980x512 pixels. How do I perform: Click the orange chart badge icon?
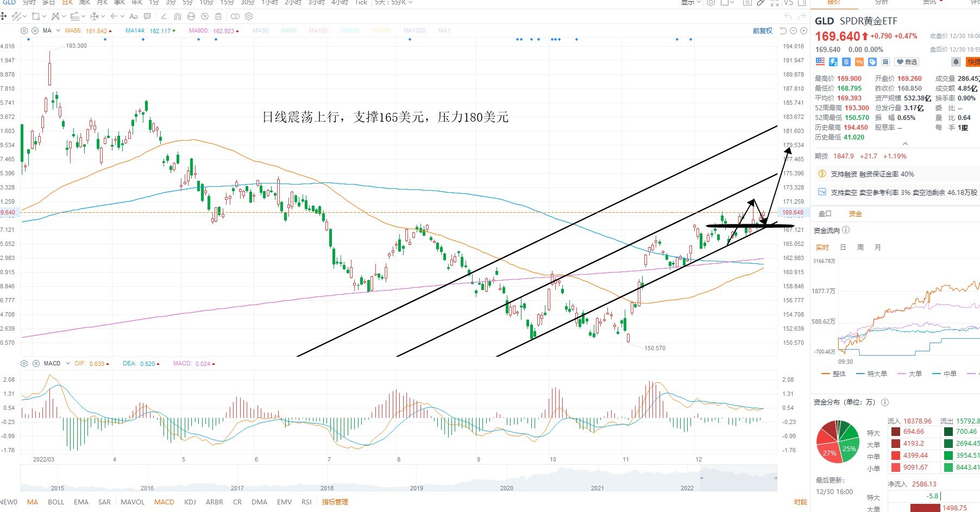click(859, 62)
